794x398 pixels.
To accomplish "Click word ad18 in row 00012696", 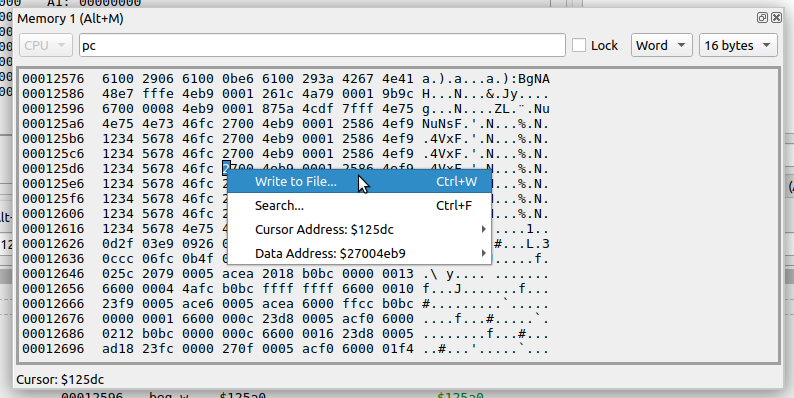I will (x=117, y=349).
